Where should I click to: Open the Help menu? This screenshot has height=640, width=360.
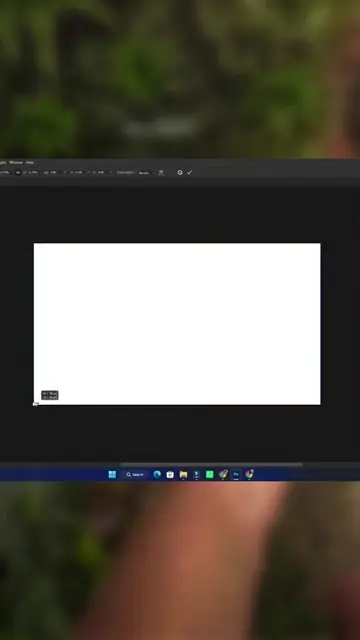click(x=30, y=162)
